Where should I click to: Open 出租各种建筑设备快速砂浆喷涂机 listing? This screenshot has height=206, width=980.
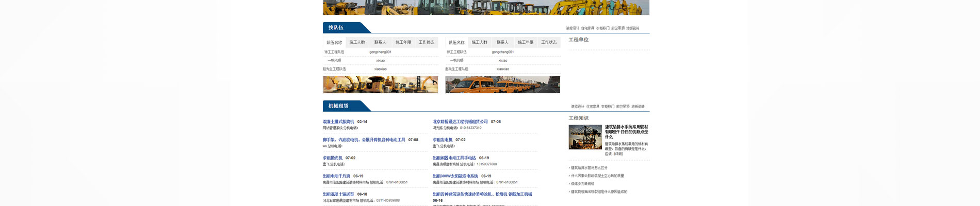[x=482, y=195]
